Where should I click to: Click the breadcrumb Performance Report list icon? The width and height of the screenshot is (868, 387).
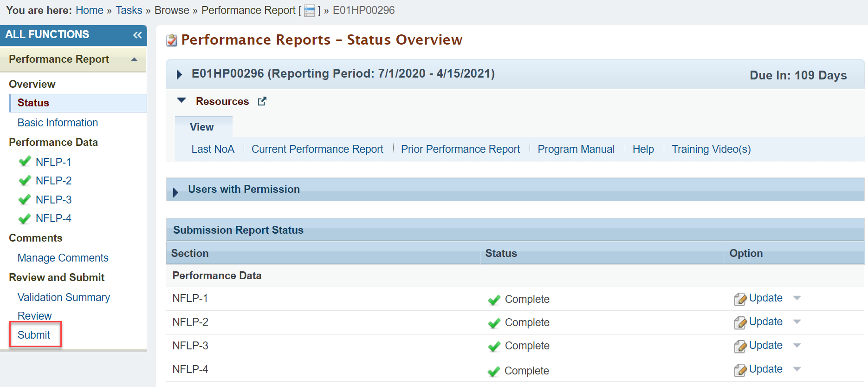point(309,11)
